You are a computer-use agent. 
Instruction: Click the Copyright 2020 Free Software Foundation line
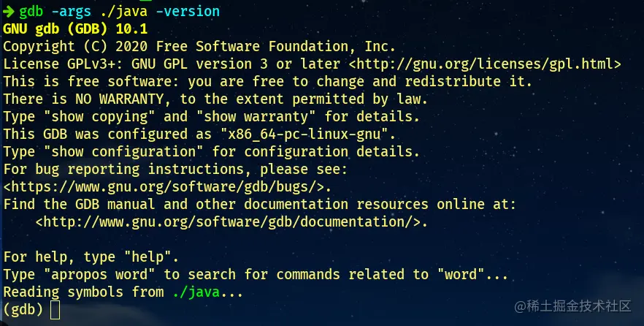click(199, 47)
